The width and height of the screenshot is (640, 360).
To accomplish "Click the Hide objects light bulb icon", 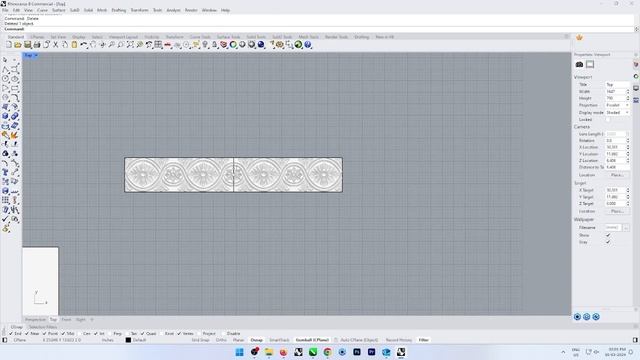I will click(205, 45).
